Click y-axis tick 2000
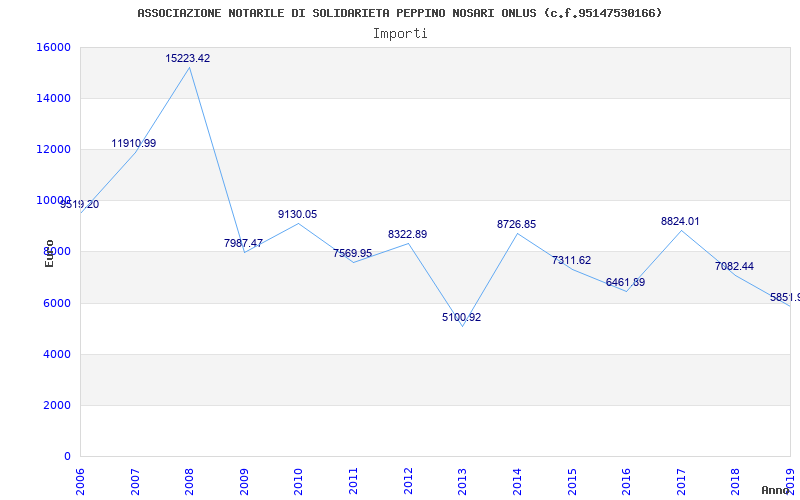 [x=56, y=405]
